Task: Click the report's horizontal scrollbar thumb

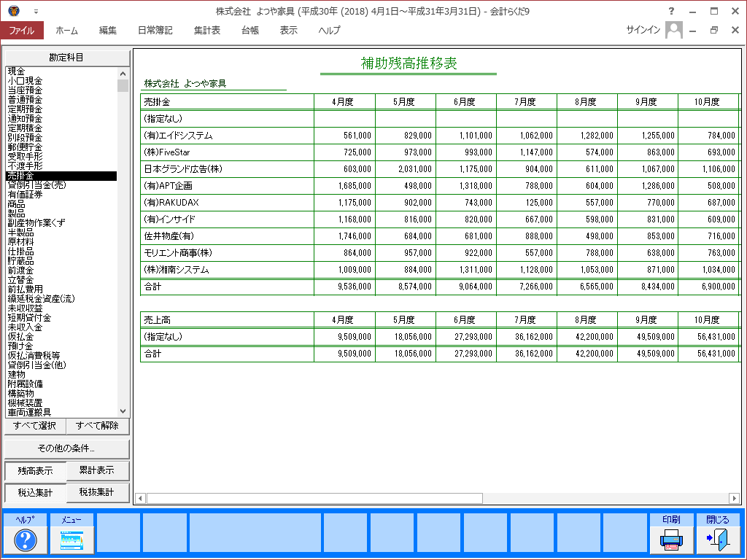Action: (314, 499)
